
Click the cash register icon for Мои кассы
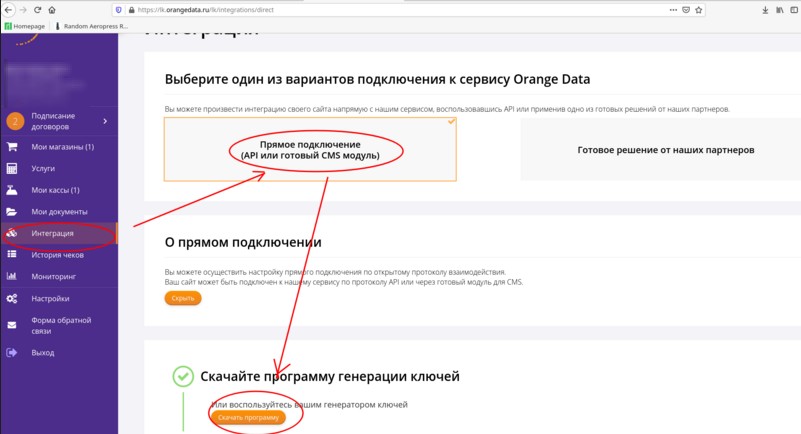click(x=12, y=190)
